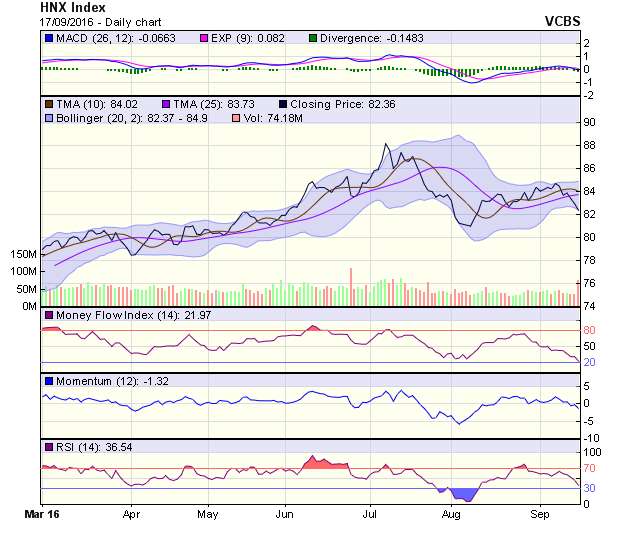Select the light blue Bollinger legend swatch

coord(49,118)
